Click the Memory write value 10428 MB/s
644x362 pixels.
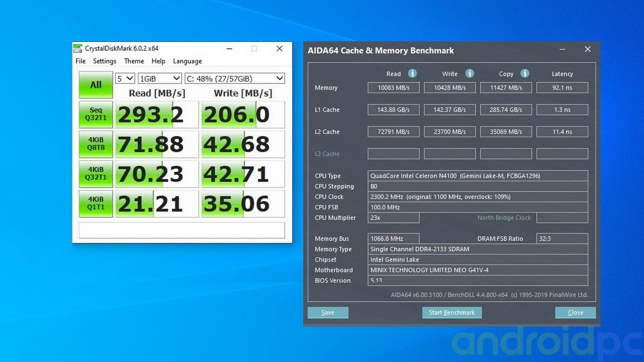tap(450, 87)
